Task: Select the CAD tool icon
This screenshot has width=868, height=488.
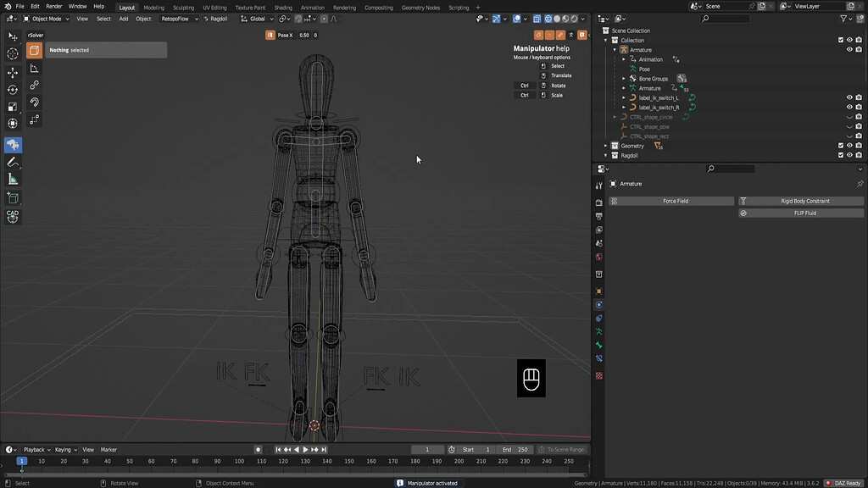Action: (x=13, y=216)
